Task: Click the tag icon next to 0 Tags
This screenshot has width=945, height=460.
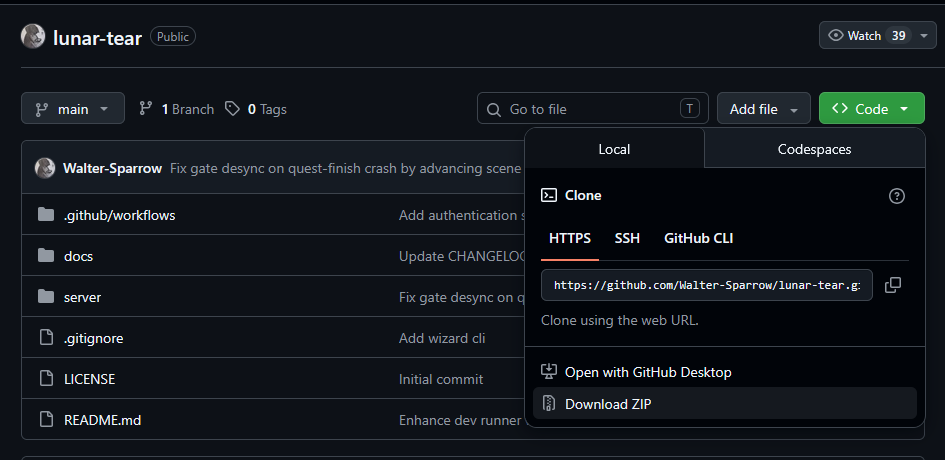Action: 232,109
